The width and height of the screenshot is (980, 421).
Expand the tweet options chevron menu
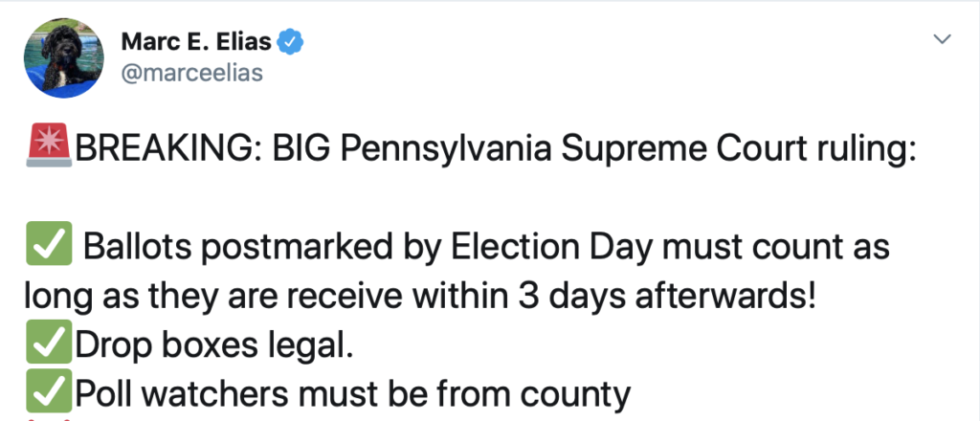[x=943, y=39]
